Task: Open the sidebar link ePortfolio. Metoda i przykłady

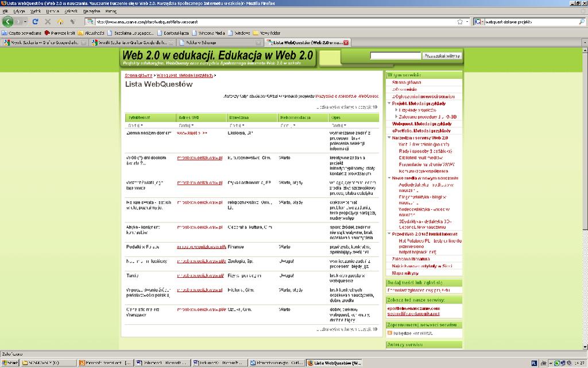Action: [x=421, y=131]
